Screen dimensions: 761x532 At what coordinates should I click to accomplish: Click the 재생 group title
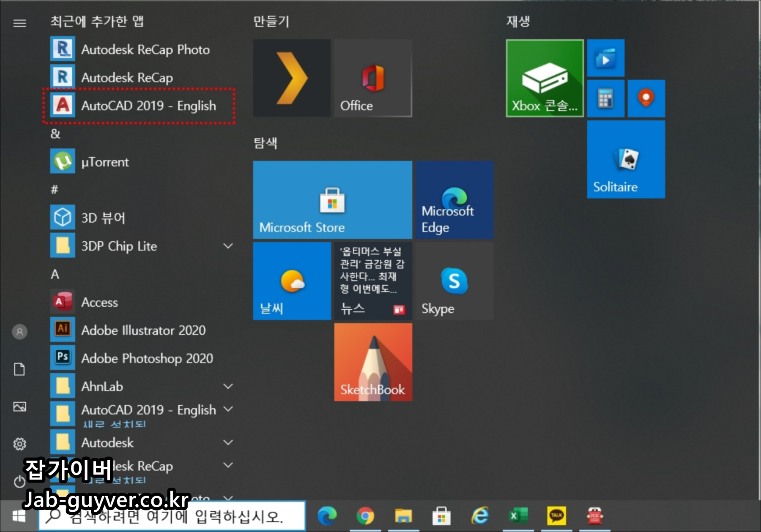(x=518, y=21)
